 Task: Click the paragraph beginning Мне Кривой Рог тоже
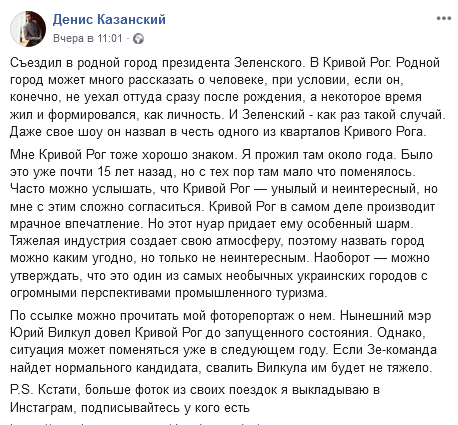[x=223, y=223]
